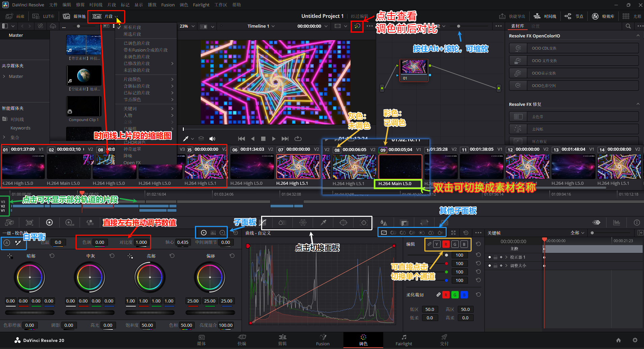Switch to the Fairlight page

coord(404,340)
